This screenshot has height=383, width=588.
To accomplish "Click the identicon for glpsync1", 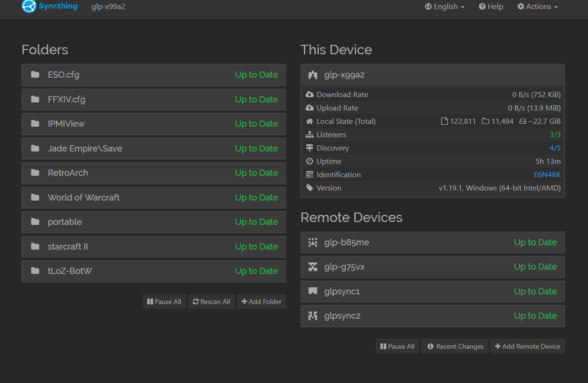I will click(x=313, y=292).
